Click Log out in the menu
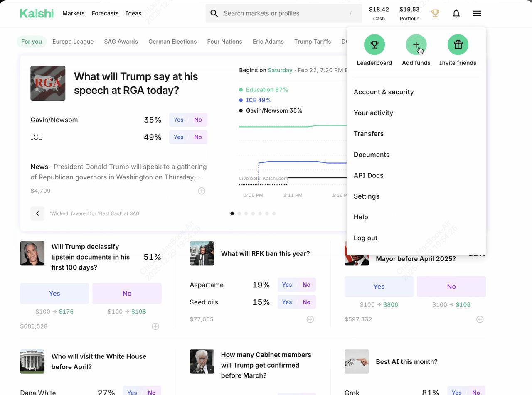This screenshot has height=395, width=532. 365,238
